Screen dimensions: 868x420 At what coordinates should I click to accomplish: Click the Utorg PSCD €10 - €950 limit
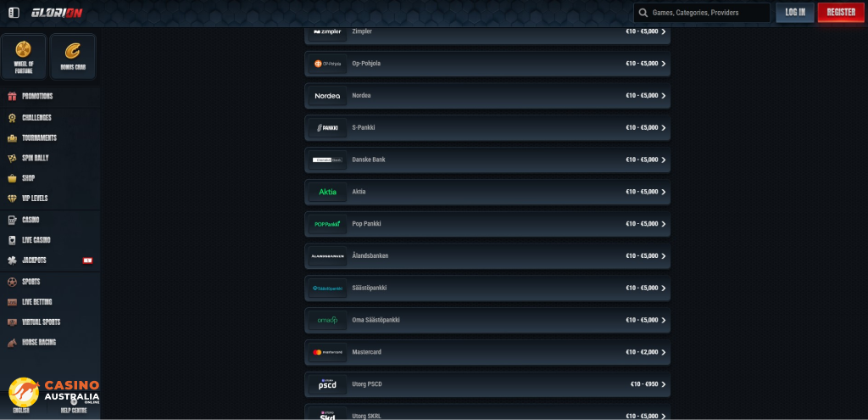click(x=644, y=384)
